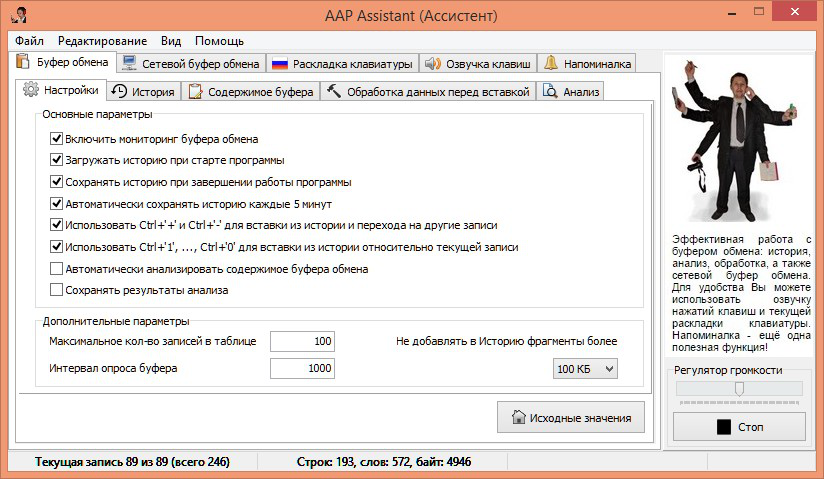Click the clock icon on История tab
The image size is (824, 479).
click(119, 91)
